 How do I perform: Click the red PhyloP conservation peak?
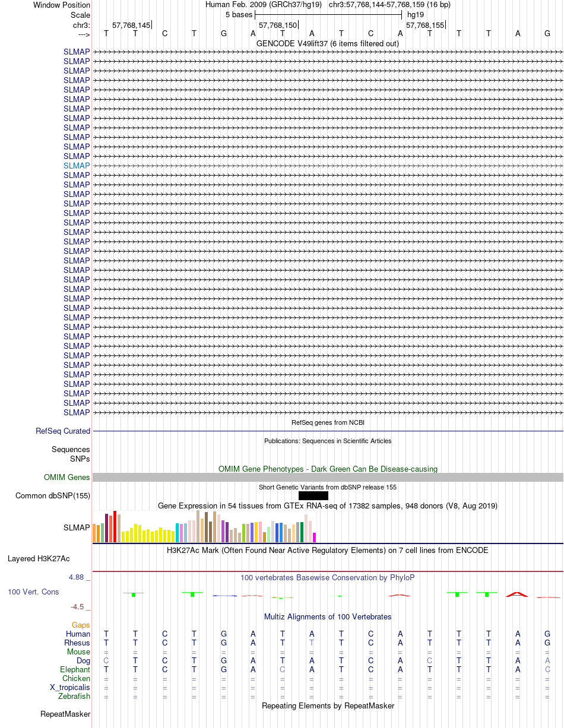pyautogui.click(x=517, y=594)
